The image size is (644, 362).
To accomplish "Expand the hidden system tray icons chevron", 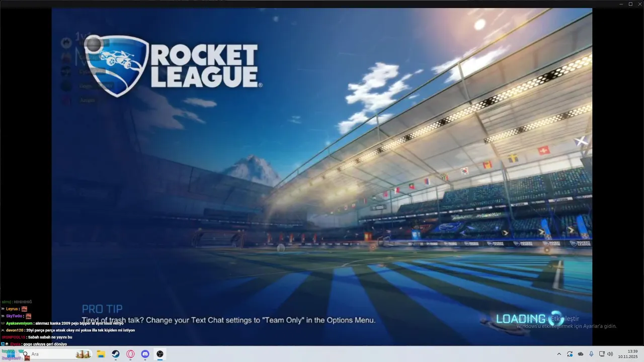I will [558, 354].
